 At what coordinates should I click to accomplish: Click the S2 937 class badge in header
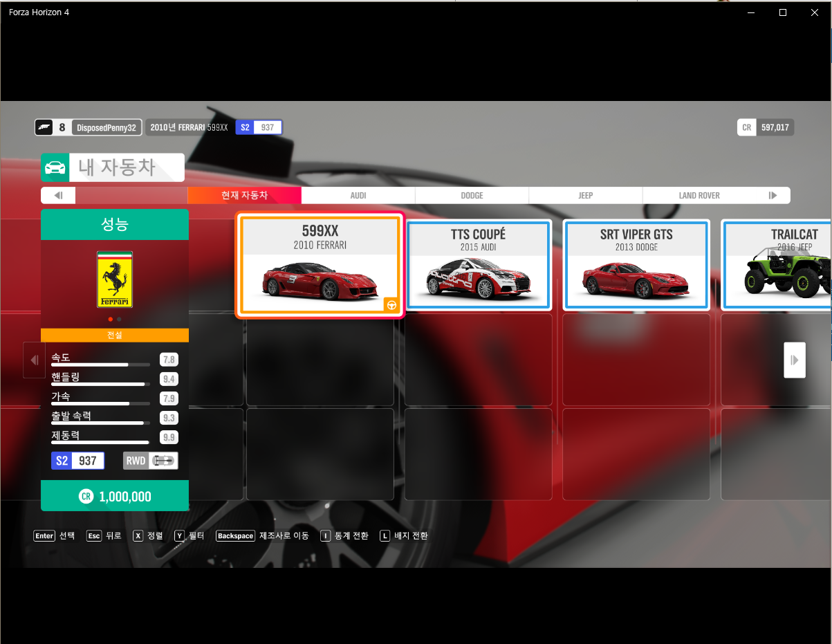coord(259,127)
